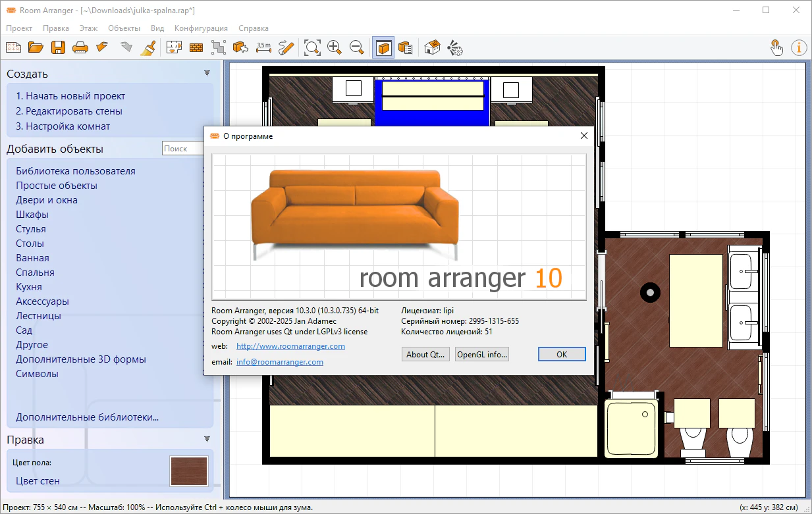Open the Конфигурация menu

click(x=201, y=28)
